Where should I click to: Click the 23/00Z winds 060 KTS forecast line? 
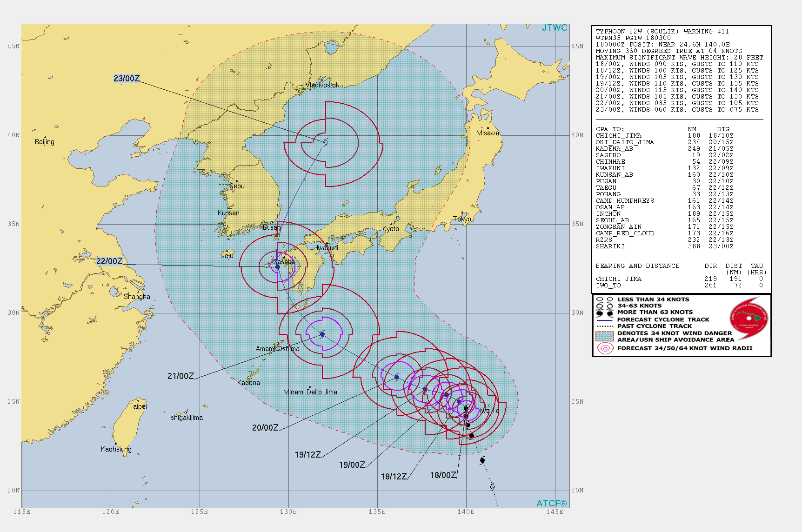[x=677, y=110]
